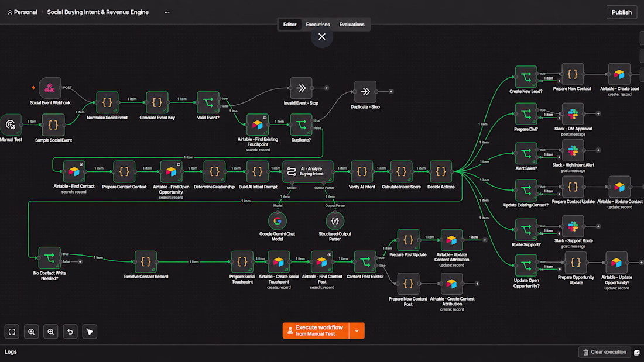
Task: Click the Airtable - Update Content Attribution node
Action: pos(452,240)
